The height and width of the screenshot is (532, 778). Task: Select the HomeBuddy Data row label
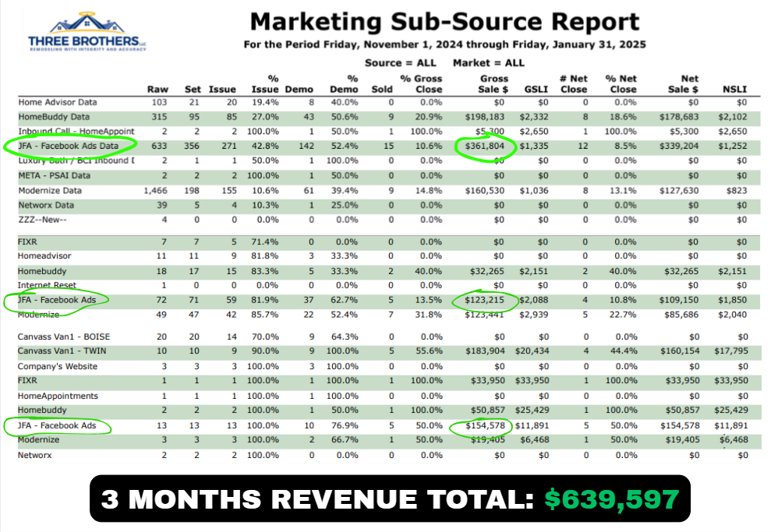54,117
